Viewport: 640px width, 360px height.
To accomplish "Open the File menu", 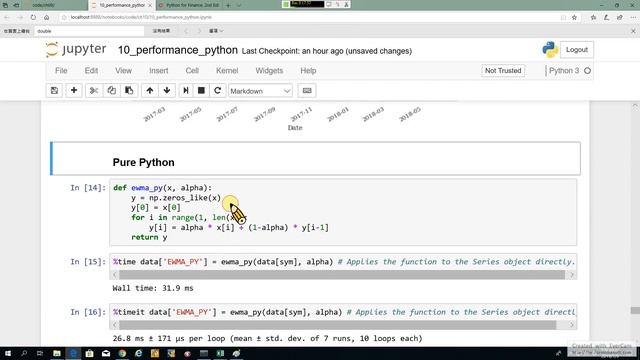I will [x=61, y=71].
